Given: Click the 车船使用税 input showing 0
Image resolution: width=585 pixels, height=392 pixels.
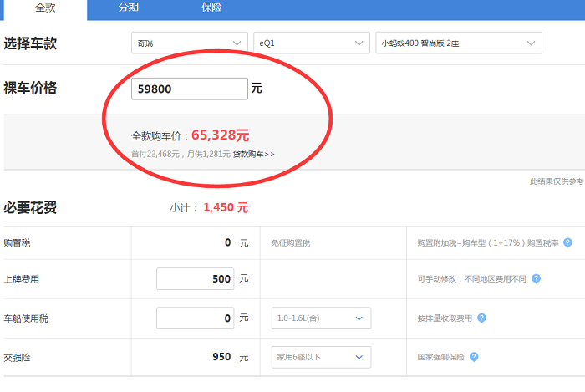Looking at the screenshot, I should pos(195,318).
